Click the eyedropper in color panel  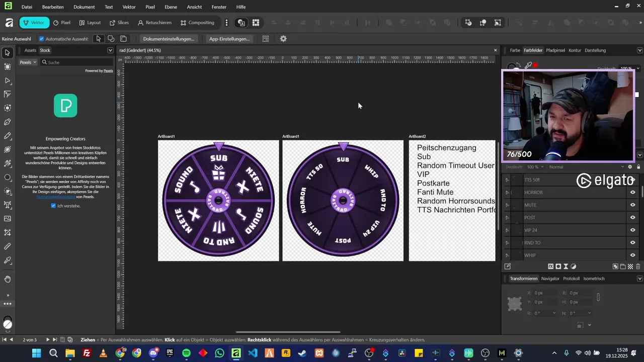[x=528, y=65]
